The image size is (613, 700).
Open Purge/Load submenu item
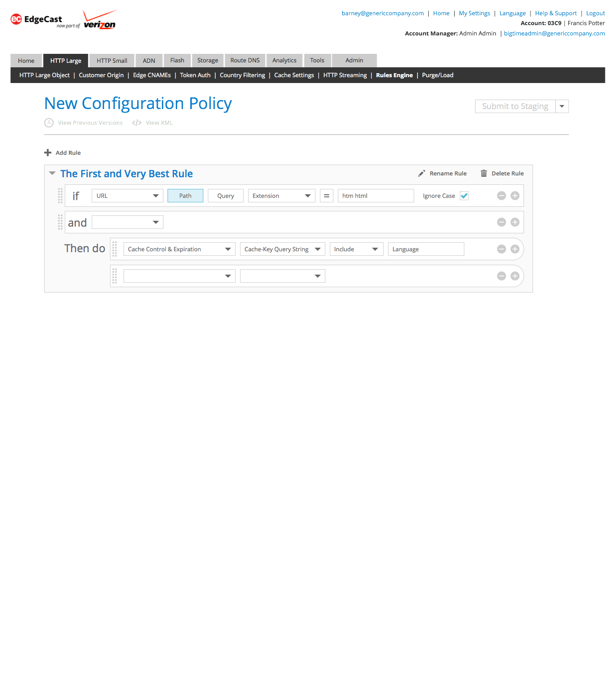tap(438, 75)
